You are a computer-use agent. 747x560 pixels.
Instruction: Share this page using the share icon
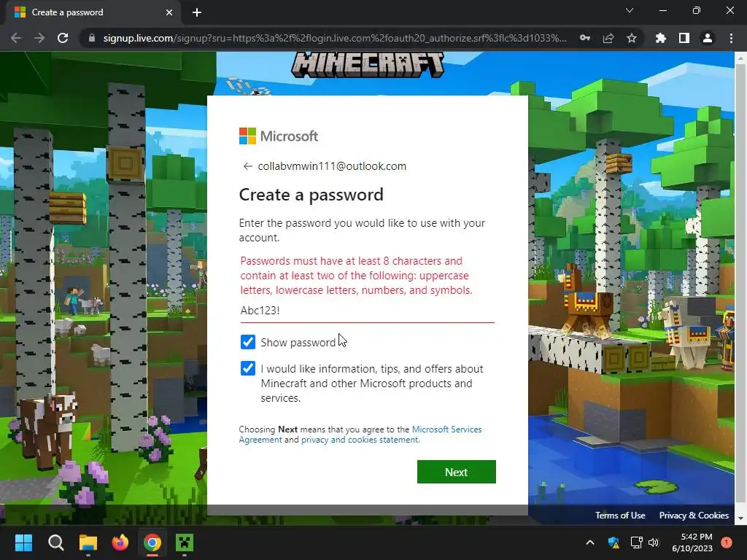click(x=608, y=38)
